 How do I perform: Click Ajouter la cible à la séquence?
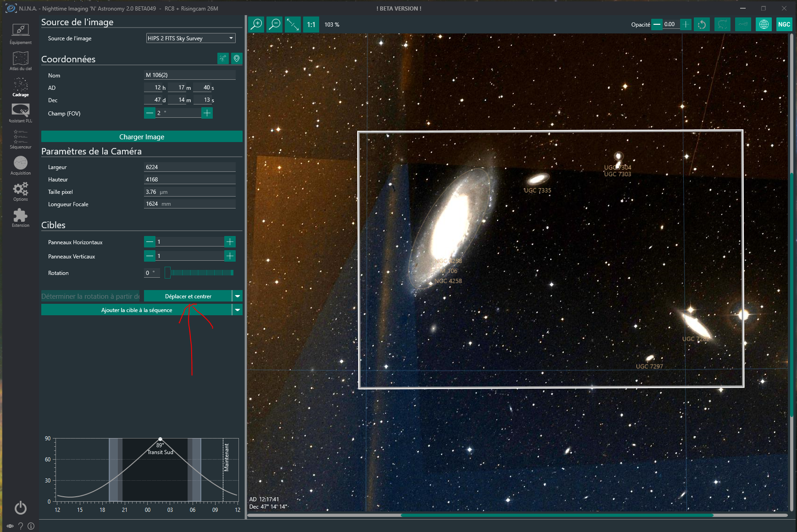tap(137, 310)
